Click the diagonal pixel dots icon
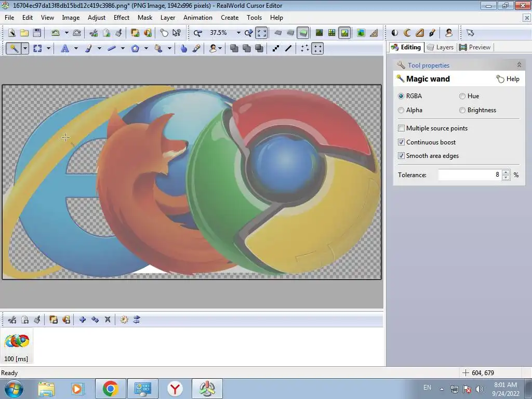 [x=276, y=48]
